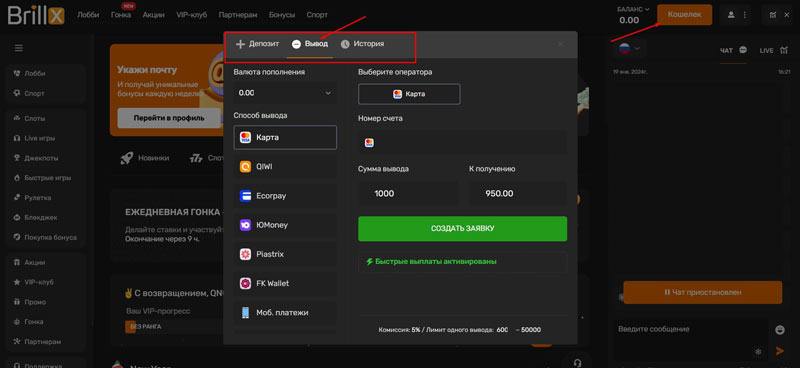The height and width of the screenshot is (368, 800).
Task: Click the BrillX logo
Action: click(x=36, y=15)
